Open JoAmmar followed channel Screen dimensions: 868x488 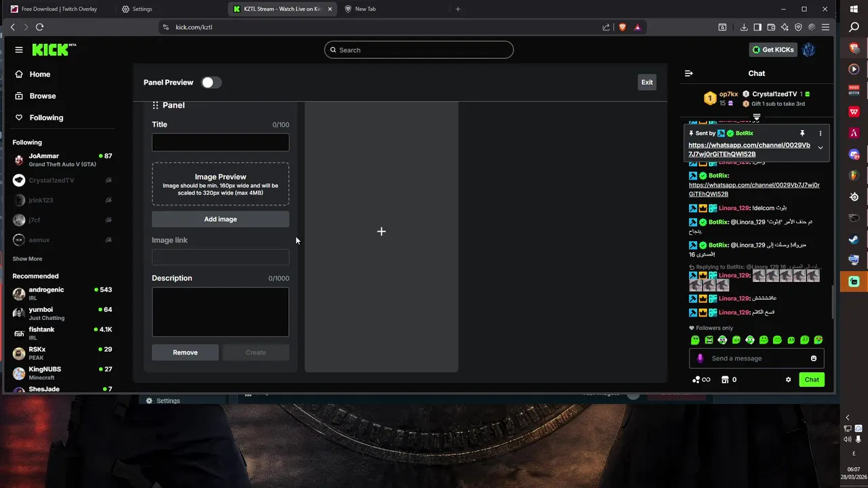pos(62,160)
